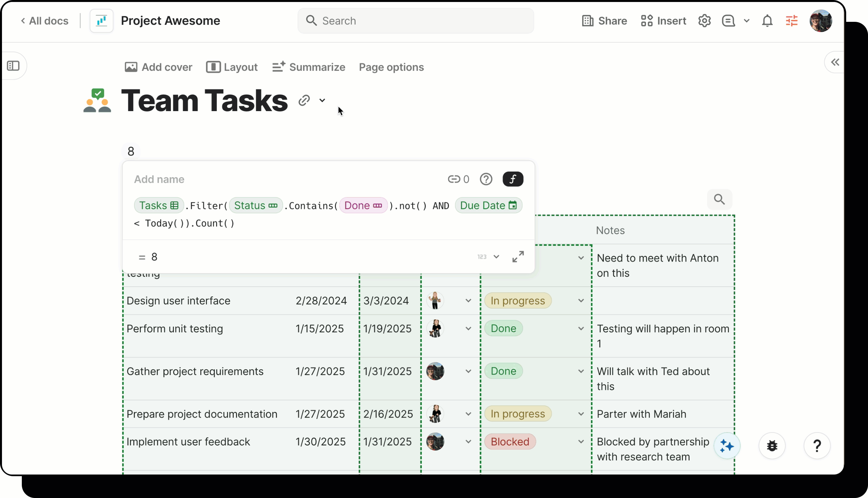Toggle the left sidebar panel icon
This screenshot has height=498, width=868.
[x=14, y=65]
